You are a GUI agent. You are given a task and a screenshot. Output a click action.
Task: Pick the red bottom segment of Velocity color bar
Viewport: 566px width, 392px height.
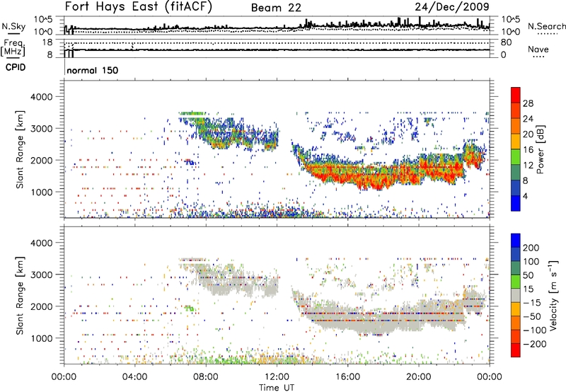pos(516,350)
